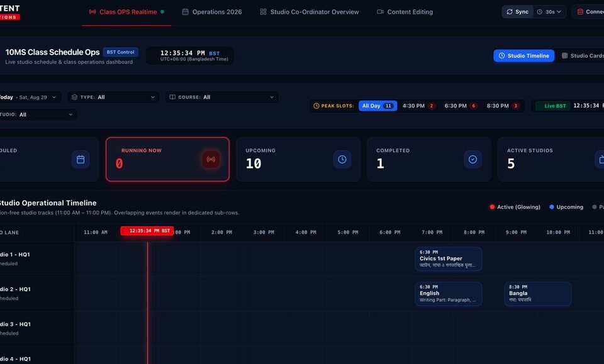Click the grid icon beside Studio Cards
Screen dimensions: 604x364
click(565, 56)
